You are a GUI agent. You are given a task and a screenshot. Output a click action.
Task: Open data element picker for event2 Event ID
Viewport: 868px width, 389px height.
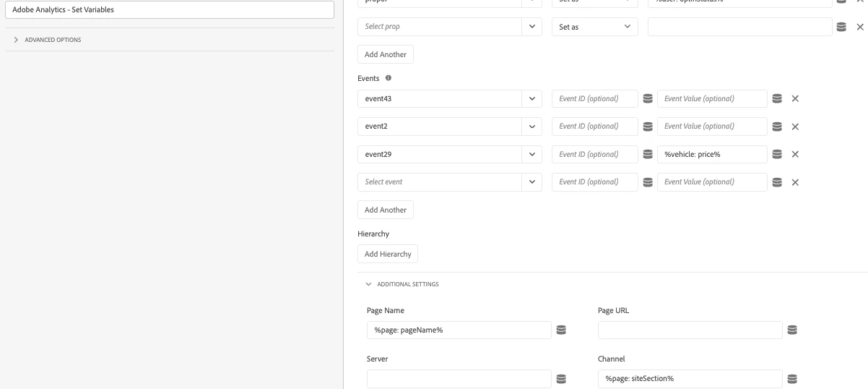pos(648,127)
